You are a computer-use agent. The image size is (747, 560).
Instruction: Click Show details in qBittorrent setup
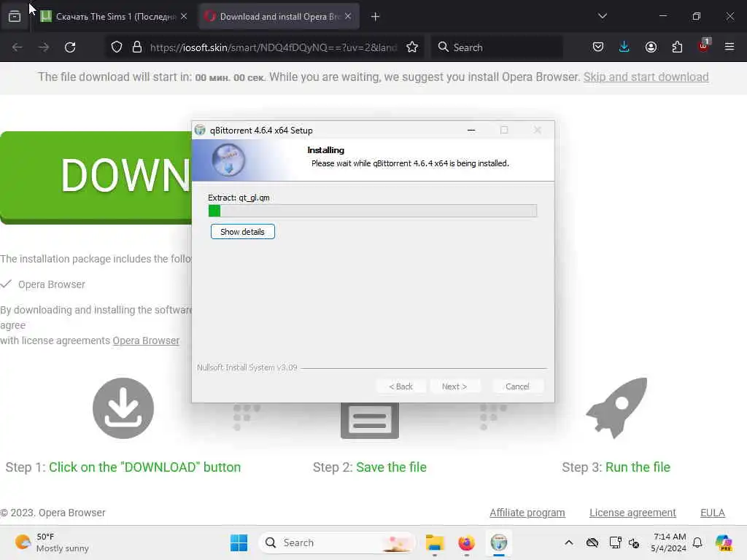242,232
